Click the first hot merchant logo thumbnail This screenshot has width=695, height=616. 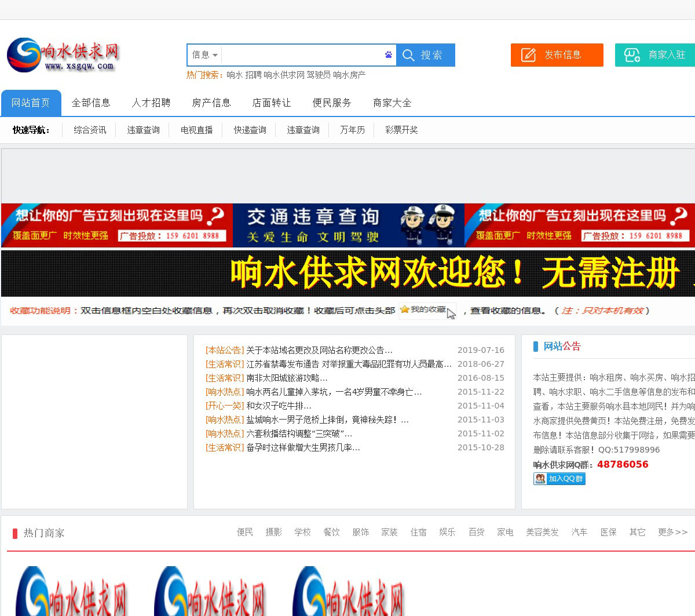pos(71,591)
